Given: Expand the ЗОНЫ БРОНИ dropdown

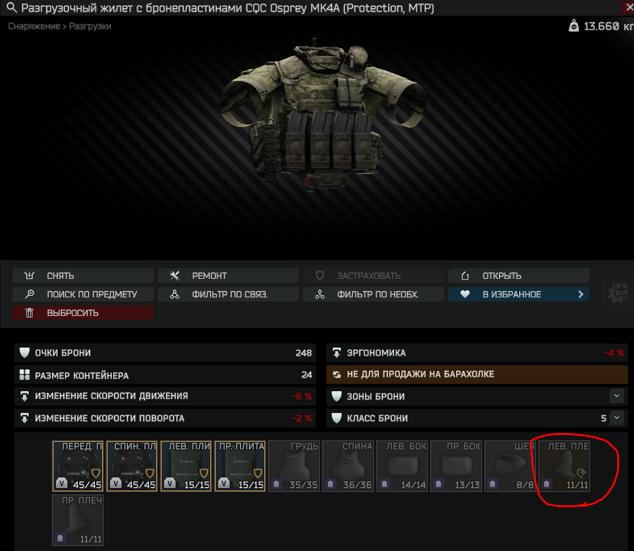Looking at the screenshot, I should [x=616, y=397].
